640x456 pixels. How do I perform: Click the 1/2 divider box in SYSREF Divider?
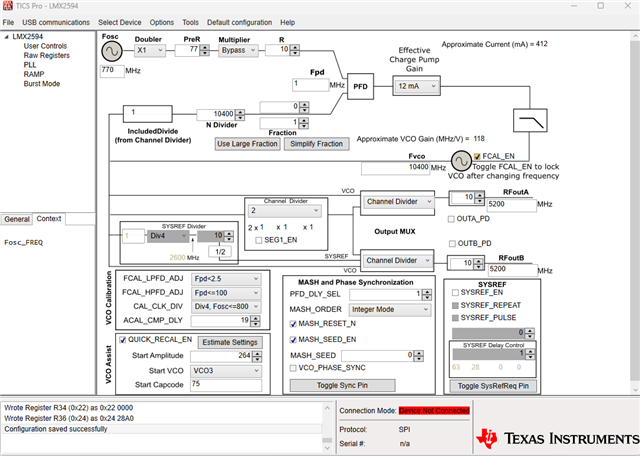point(220,251)
